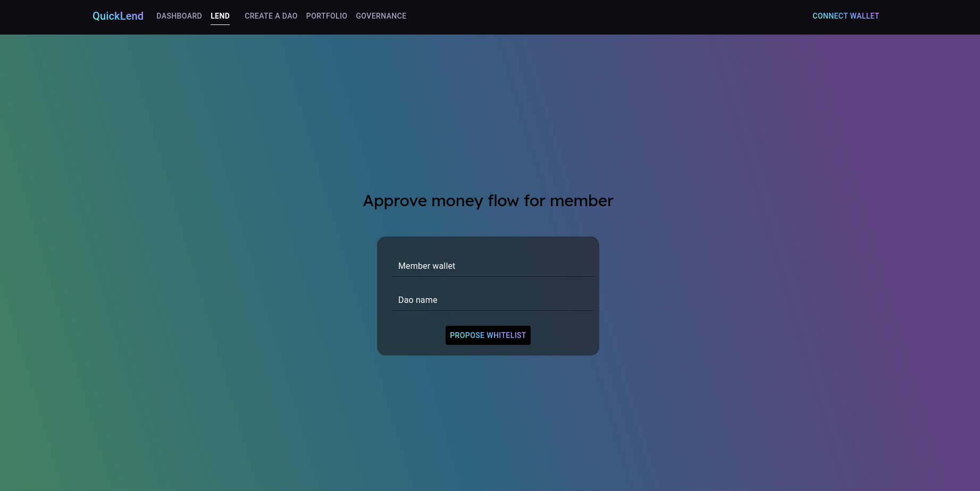Open the Governance tab
Image resolution: width=980 pixels, height=491 pixels.
pyautogui.click(x=381, y=16)
